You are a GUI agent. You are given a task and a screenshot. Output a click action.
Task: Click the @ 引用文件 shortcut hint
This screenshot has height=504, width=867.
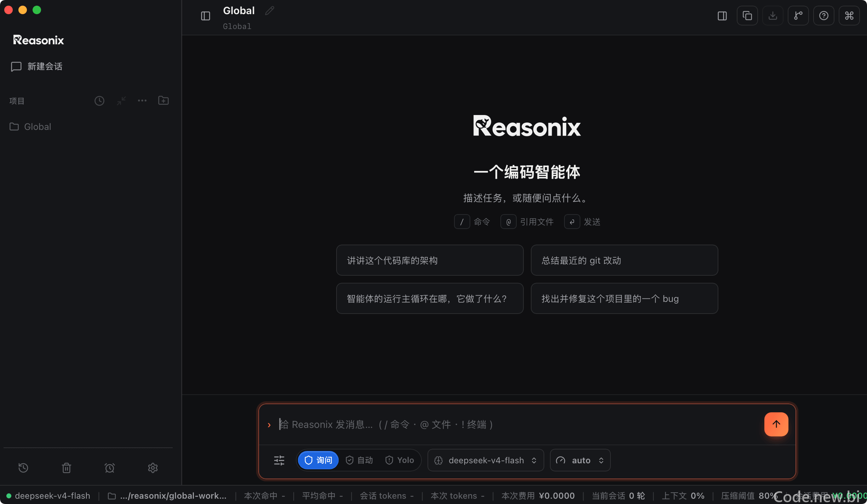tap(527, 222)
